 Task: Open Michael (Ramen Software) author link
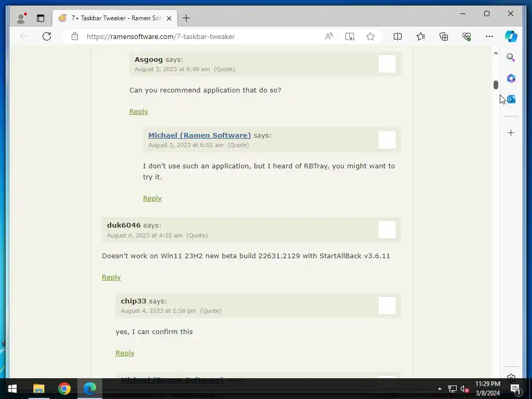pyautogui.click(x=199, y=136)
